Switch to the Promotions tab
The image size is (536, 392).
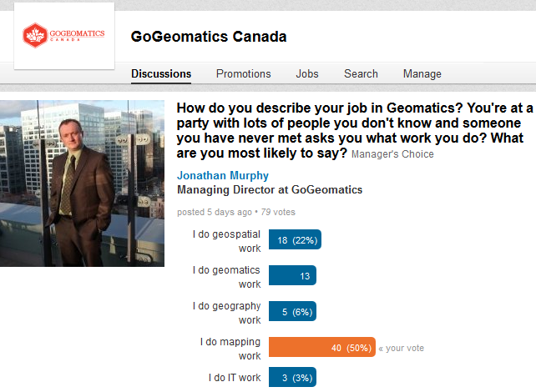point(243,73)
